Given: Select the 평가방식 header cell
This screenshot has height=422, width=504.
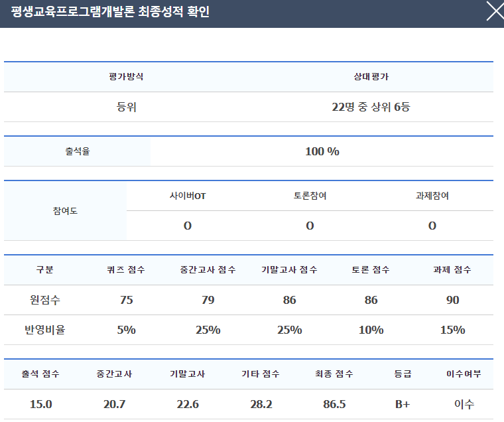Looking at the screenshot, I should [x=126, y=76].
